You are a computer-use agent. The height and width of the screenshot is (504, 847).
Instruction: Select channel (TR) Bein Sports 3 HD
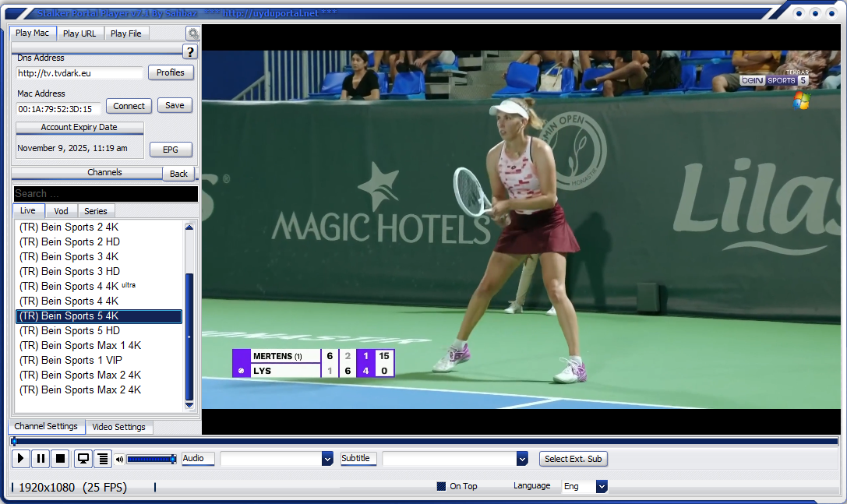tap(99, 271)
